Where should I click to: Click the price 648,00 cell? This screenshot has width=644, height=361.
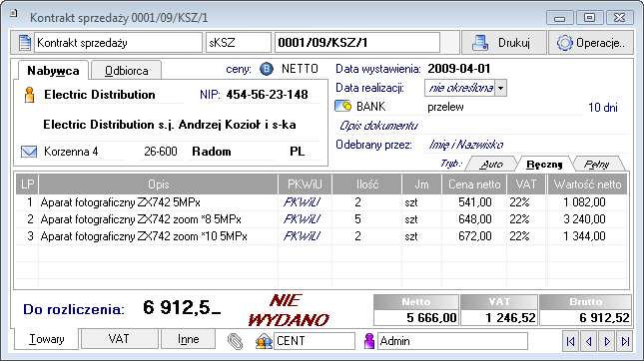click(x=475, y=219)
